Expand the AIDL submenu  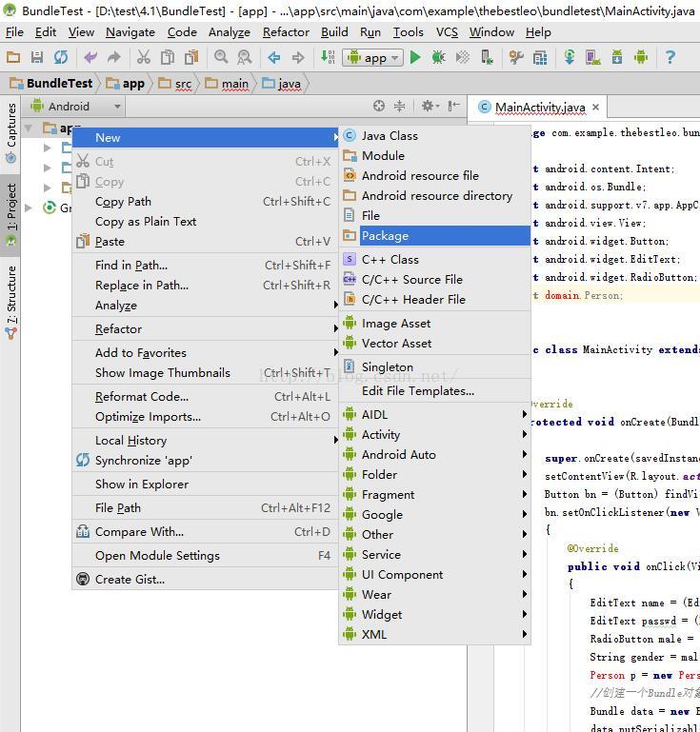coord(435,415)
